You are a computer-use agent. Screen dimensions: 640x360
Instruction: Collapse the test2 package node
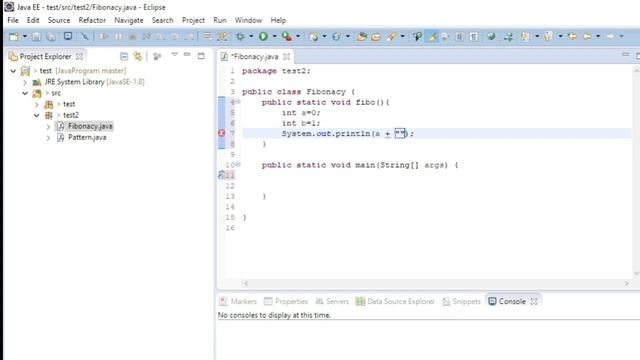pyautogui.click(x=37, y=116)
